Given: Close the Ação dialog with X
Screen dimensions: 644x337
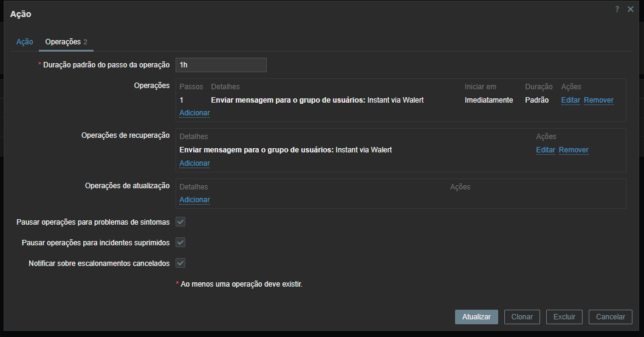Looking at the screenshot, I should coord(631,9).
